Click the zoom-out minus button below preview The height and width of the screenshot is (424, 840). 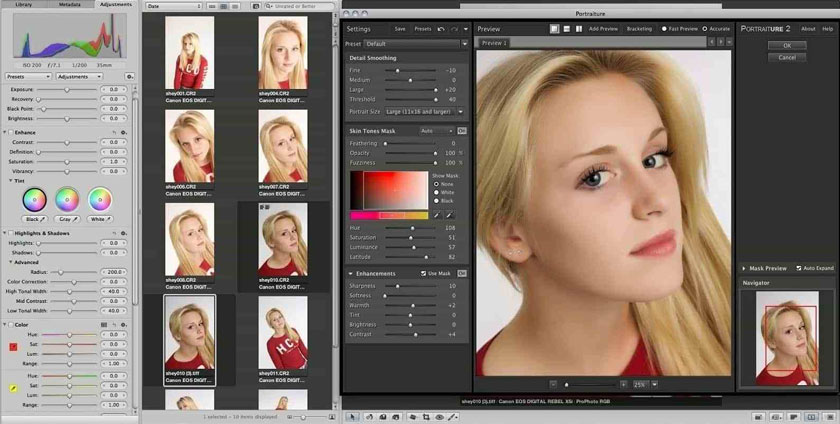pyautogui.click(x=553, y=383)
